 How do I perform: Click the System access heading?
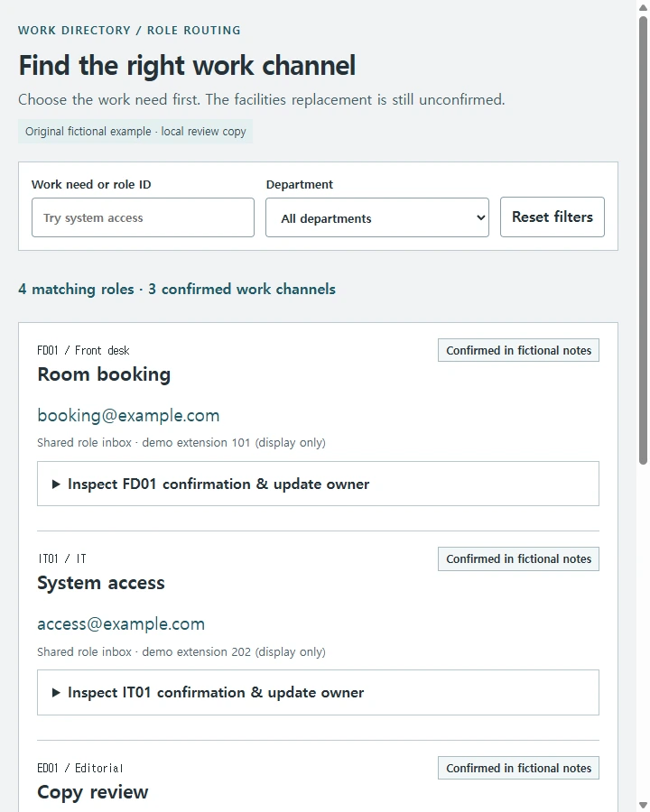(x=100, y=583)
